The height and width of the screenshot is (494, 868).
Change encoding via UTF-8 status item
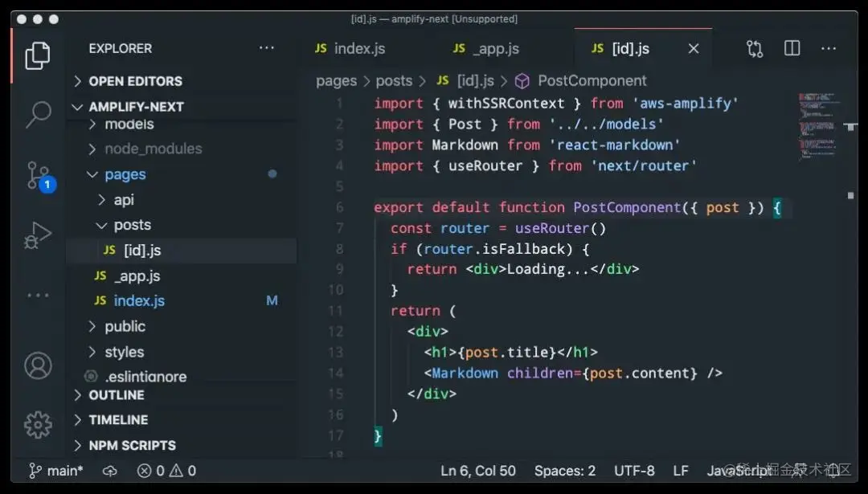click(x=634, y=471)
